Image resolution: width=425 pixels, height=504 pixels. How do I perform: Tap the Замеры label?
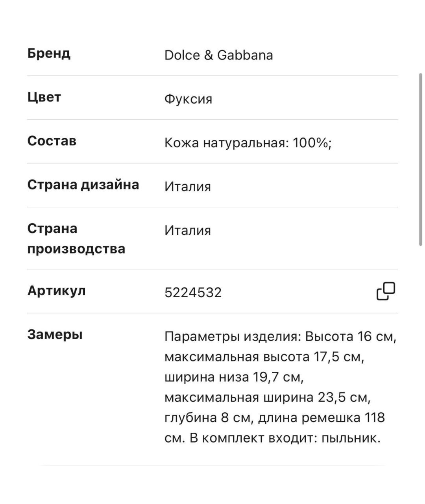[55, 335]
